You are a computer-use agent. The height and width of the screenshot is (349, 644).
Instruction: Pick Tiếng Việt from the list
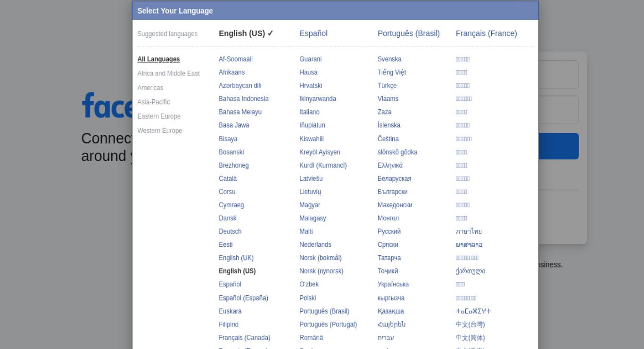(x=392, y=73)
